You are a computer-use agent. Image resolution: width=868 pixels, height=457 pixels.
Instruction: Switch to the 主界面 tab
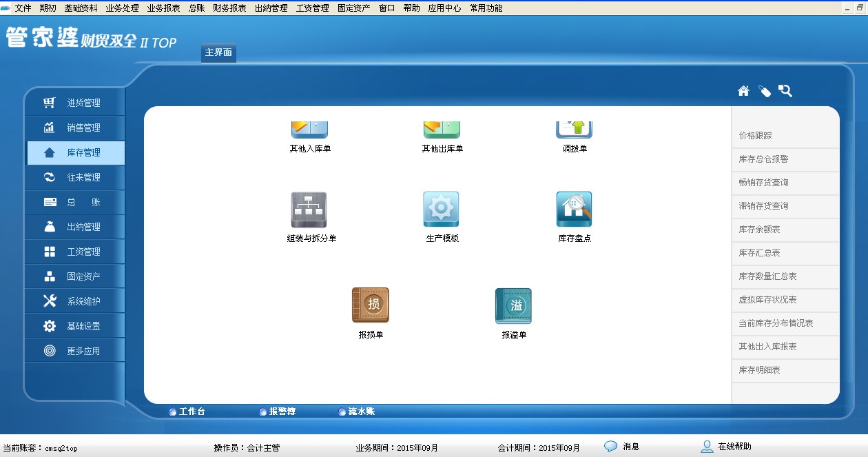(218, 52)
